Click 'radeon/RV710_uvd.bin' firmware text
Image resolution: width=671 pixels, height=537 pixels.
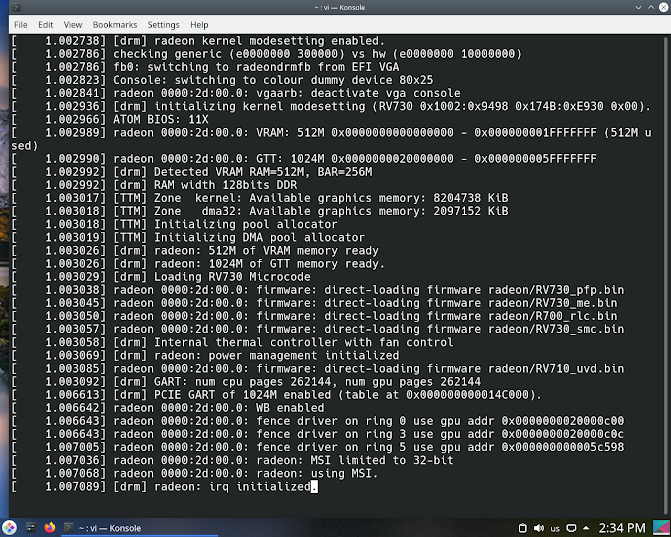556,368
